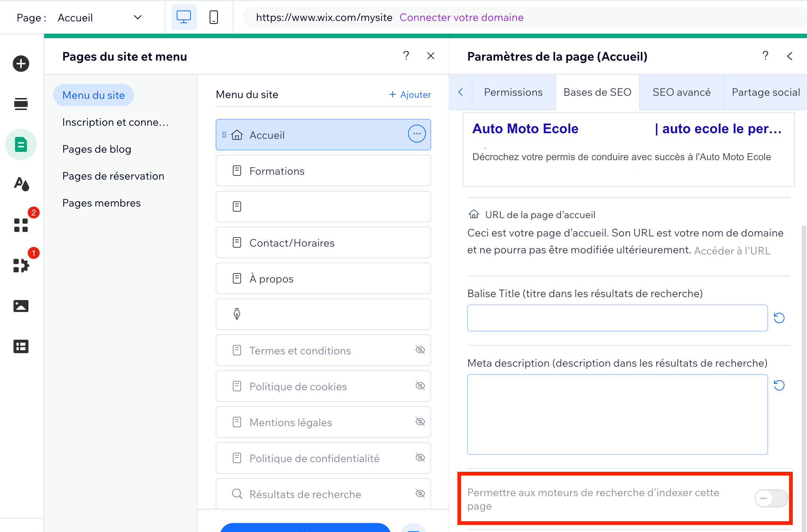The image size is (807, 532).
Task: Open the My Business puzzle icon
Action: point(21,266)
